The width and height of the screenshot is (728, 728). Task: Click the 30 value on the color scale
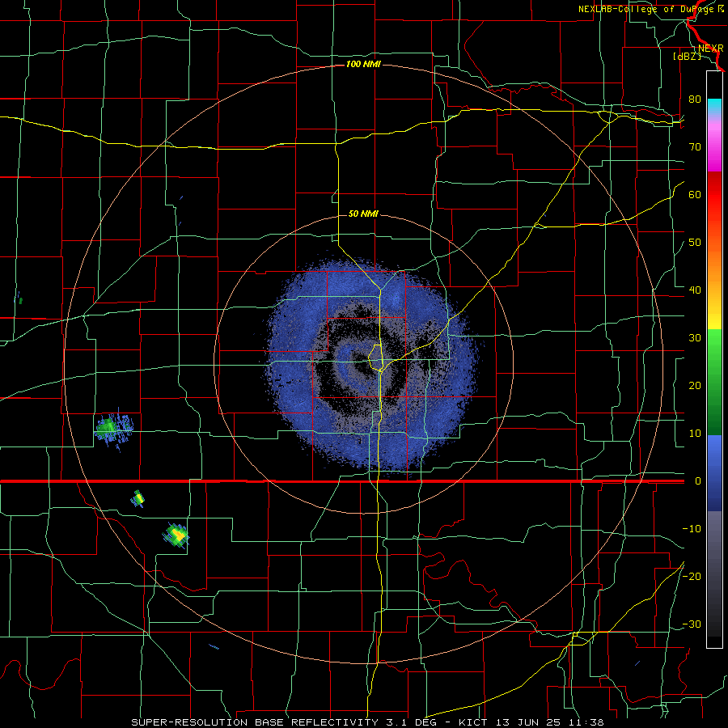click(695, 337)
